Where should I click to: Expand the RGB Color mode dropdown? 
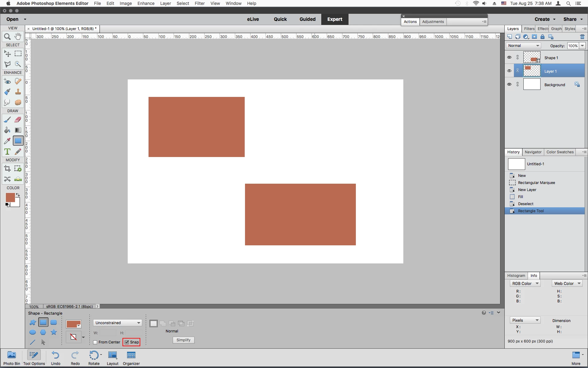coord(525,284)
